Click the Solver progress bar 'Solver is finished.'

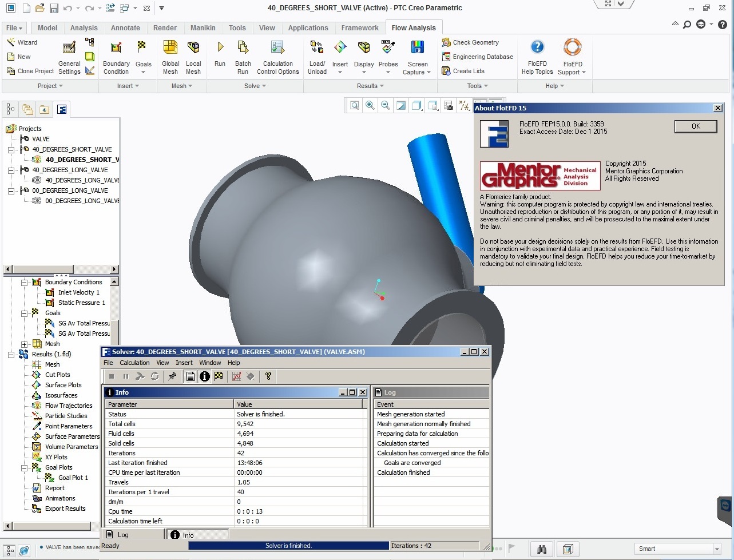point(288,546)
